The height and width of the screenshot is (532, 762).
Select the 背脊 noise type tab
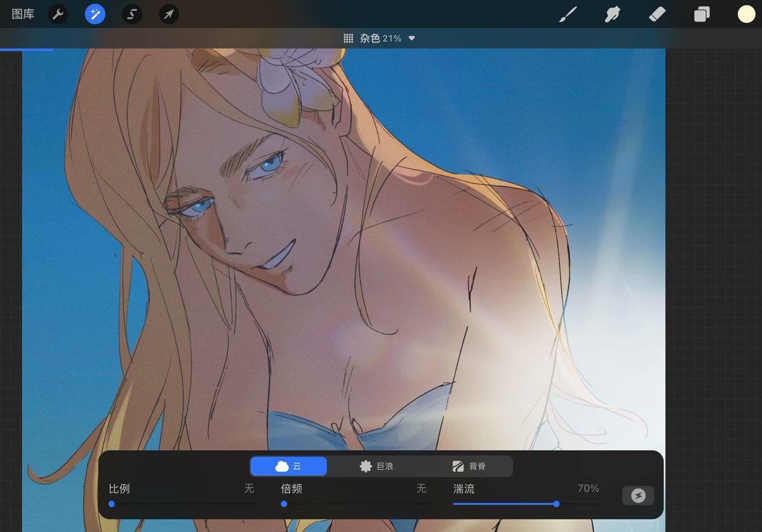click(x=469, y=466)
